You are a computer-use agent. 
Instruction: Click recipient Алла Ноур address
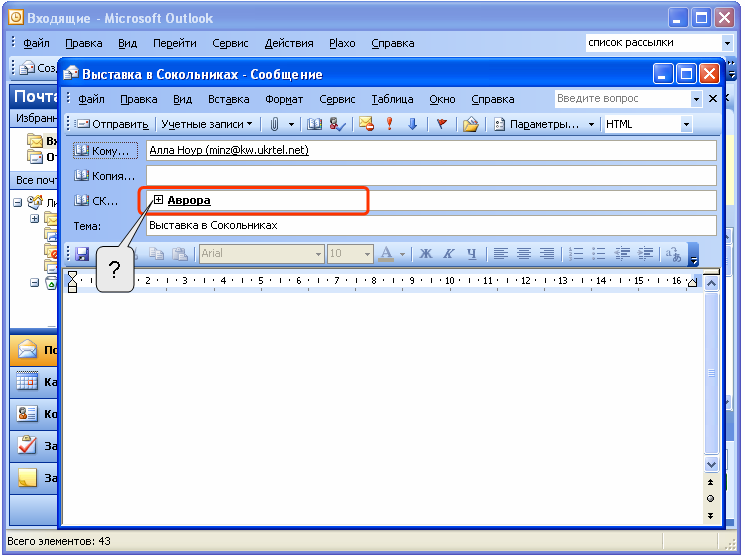(229, 150)
